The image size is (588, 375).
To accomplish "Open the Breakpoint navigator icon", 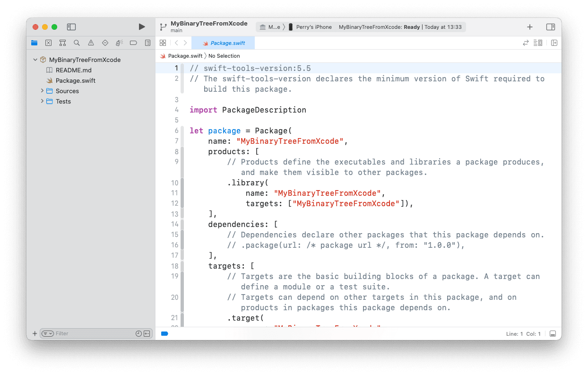I will [x=133, y=43].
